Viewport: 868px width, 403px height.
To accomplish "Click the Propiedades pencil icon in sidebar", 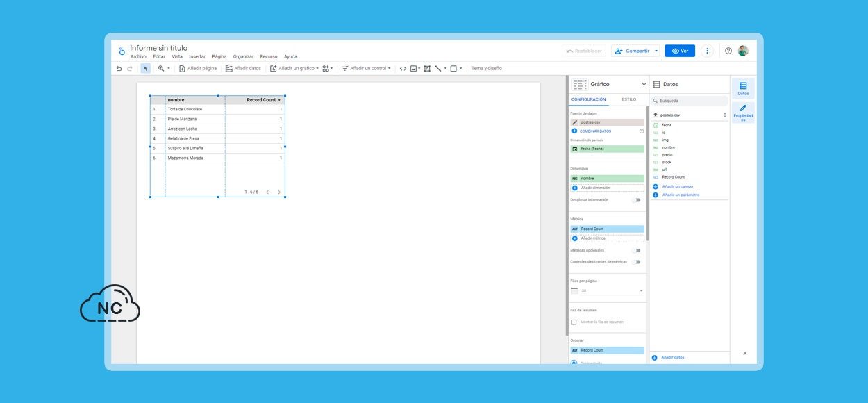I will 743,112.
